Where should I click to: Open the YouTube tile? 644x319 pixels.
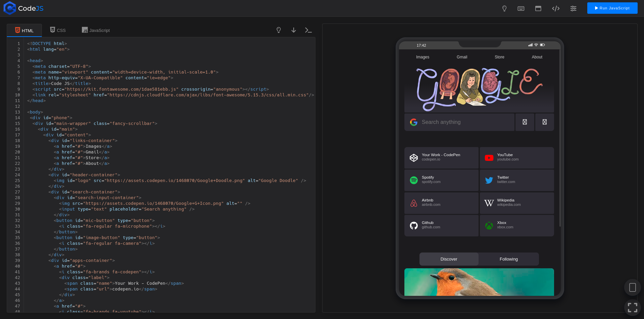click(517, 157)
